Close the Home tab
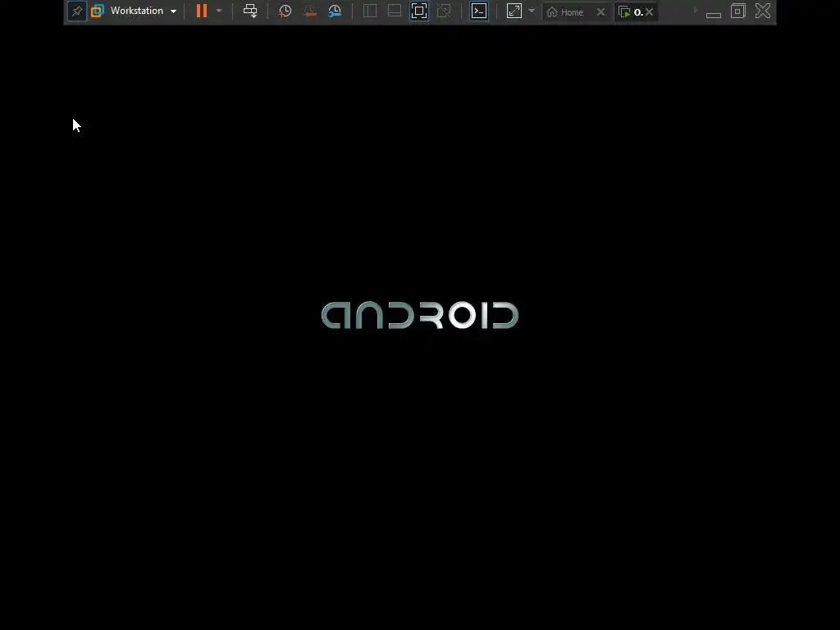Screen dimensions: 840x630 601,11
